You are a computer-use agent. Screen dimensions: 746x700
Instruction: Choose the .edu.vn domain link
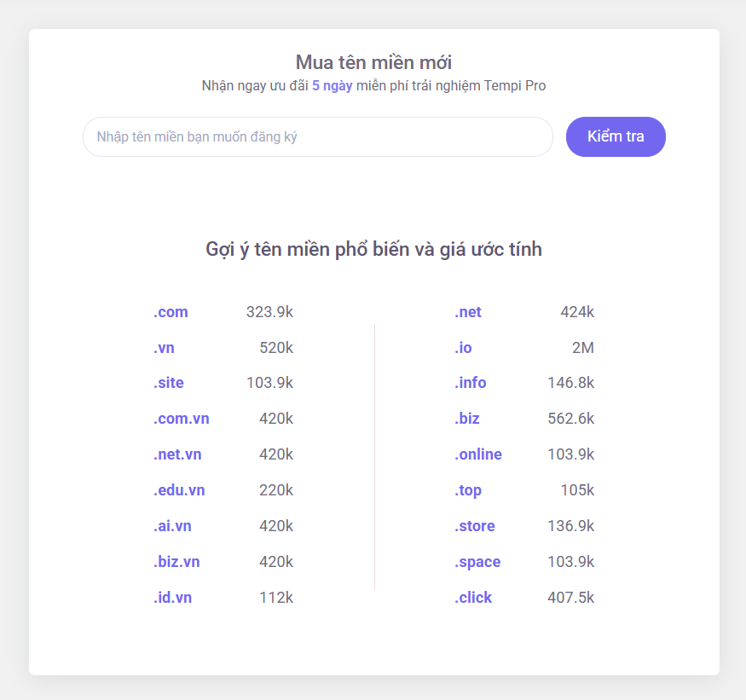pyautogui.click(x=179, y=490)
